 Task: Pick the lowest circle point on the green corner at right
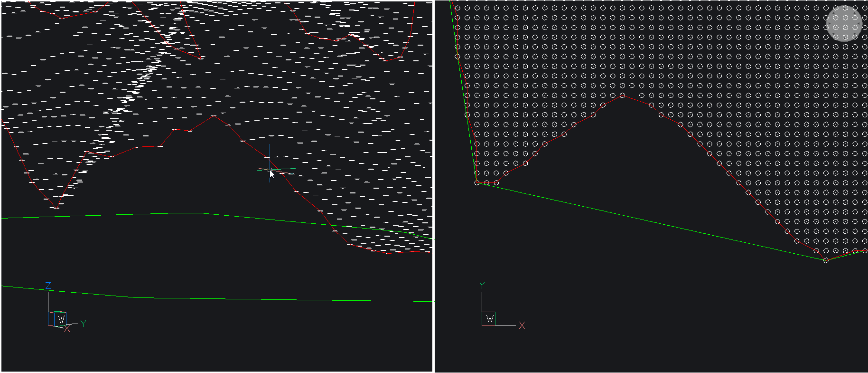[826, 260]
